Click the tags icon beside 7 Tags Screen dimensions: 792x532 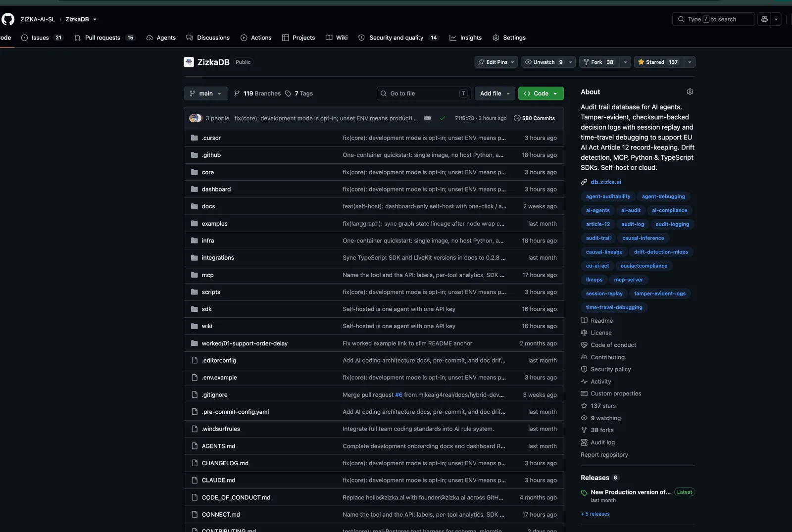click(288, 94)
